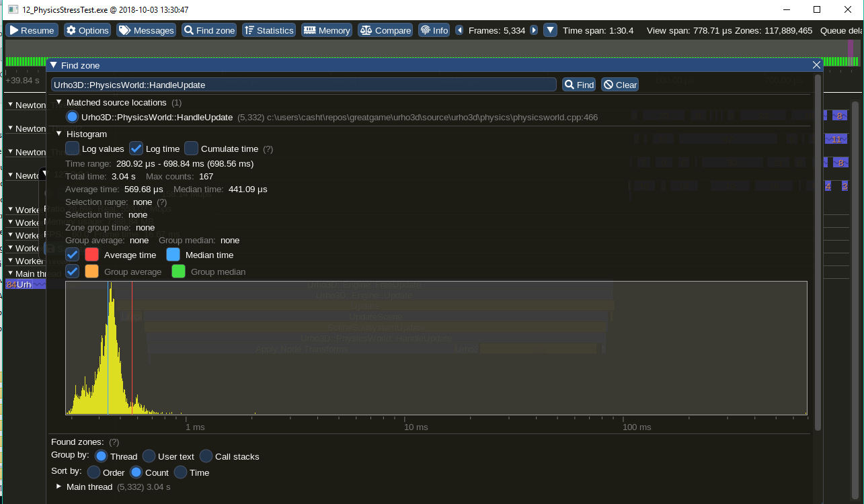Click Median time value 441.09 µs
This screenshot has height=504, width=864.
pyautogui.click(x=248, y=189)
